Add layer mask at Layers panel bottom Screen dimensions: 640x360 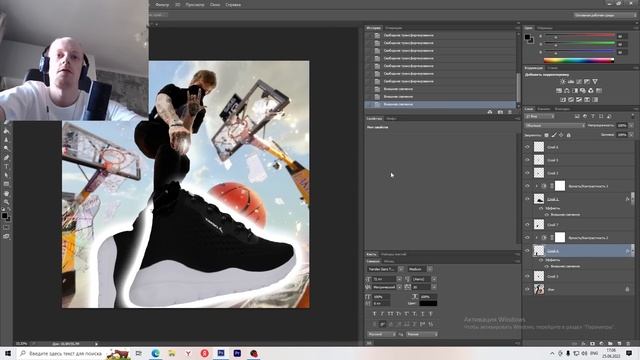coord(592,344)
